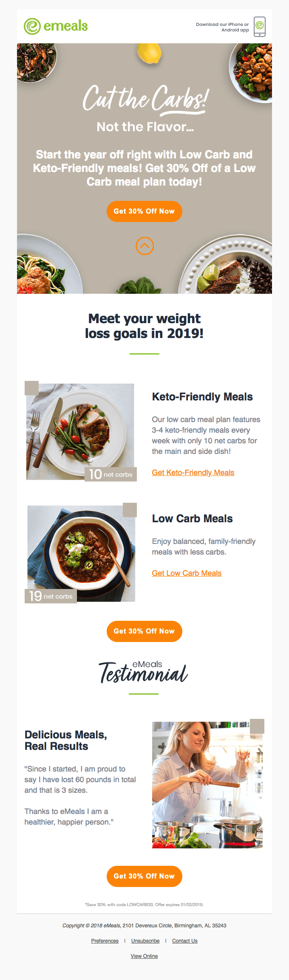Click the 10 net carbs badge
289x980 pixels.
pos(111,474)
